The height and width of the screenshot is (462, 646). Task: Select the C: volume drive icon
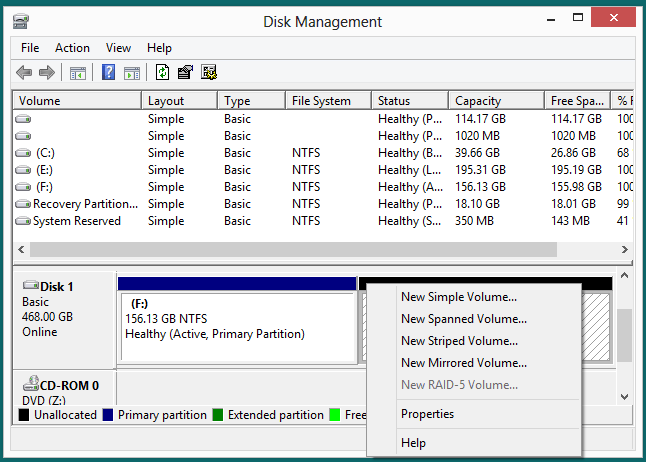click(x=23, y=153)
